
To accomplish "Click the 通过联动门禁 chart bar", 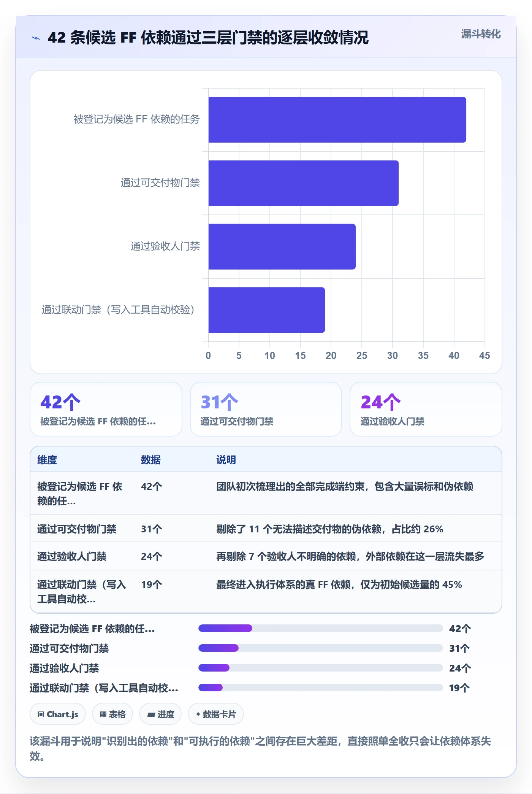I will click(266, 310).
